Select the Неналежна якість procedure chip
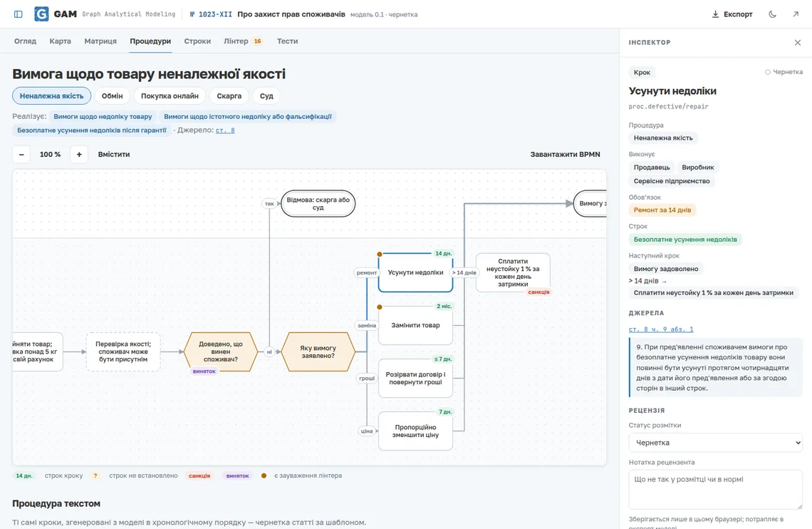 (x=52, y=96)
